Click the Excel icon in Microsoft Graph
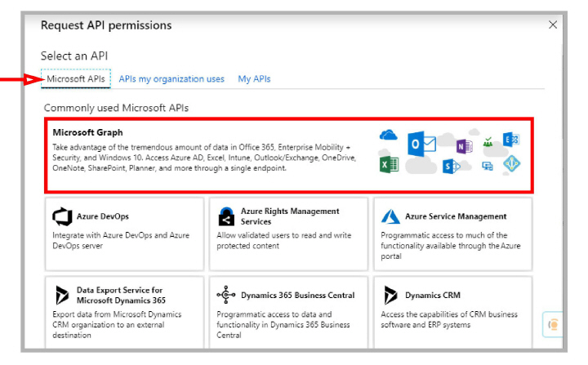This screenshot has width=588, height=365. click(x=389, y=165)
